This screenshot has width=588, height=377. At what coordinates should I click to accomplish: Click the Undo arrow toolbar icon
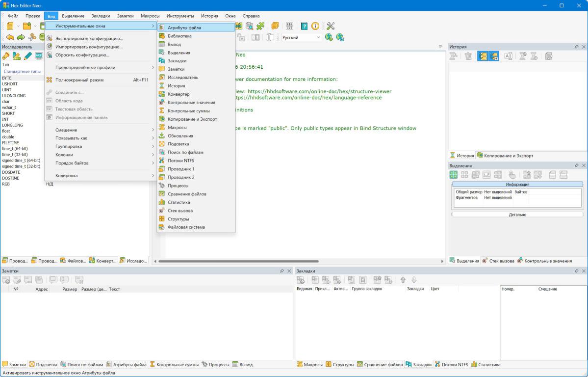(9, 37)
